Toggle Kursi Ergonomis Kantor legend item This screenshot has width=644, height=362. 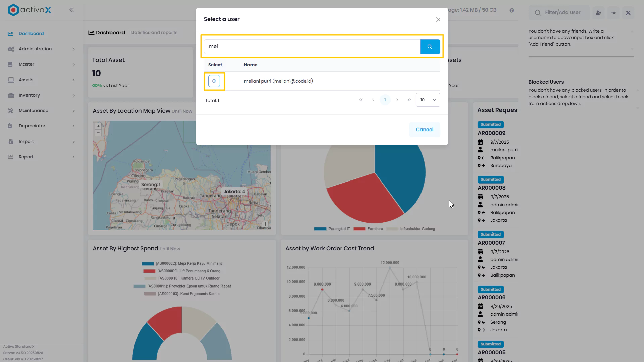182,294
